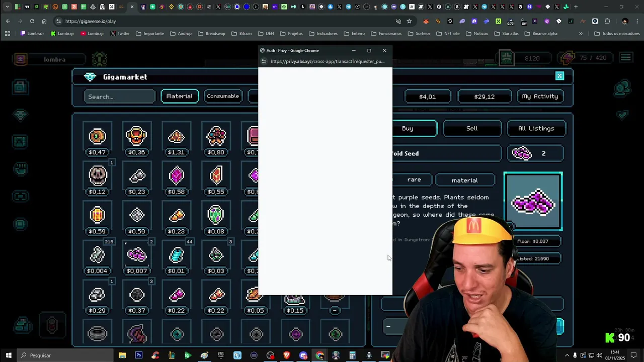644x362 pixels.
Task: Click the material type tag
Action: click(x=464, y=180)
